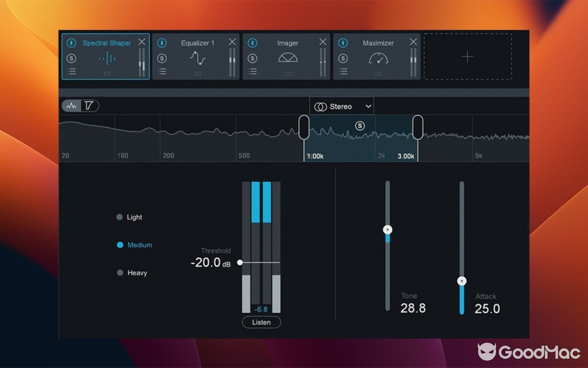The height and width of the screenshot is (368, 588).
Task: Open the Stereo channel dropdown
Action: tap(342, 106)
